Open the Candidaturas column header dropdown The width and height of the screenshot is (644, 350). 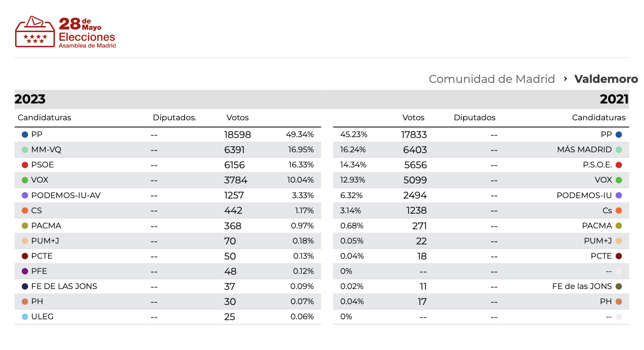pyautogui.click(x=44, y=118)
